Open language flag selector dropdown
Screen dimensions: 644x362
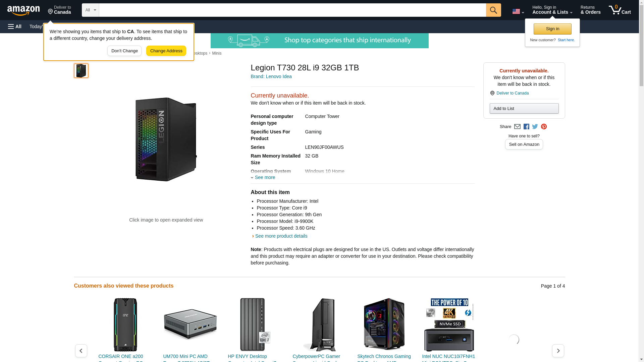click(518, 11)
